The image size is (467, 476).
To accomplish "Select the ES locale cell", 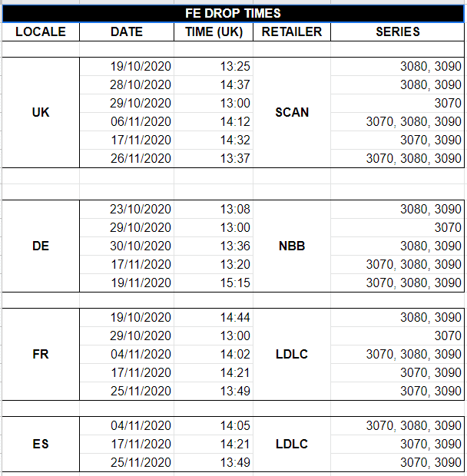I will 41,444.
